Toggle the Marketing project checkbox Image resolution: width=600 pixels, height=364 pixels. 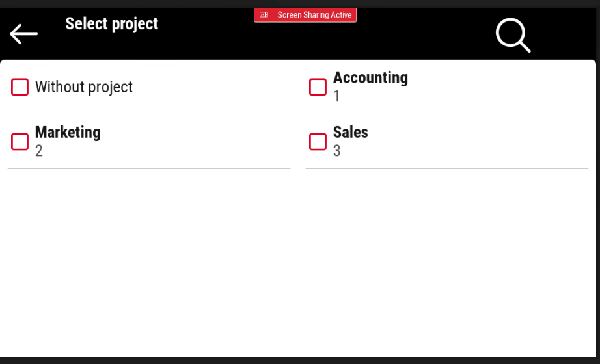20,142
